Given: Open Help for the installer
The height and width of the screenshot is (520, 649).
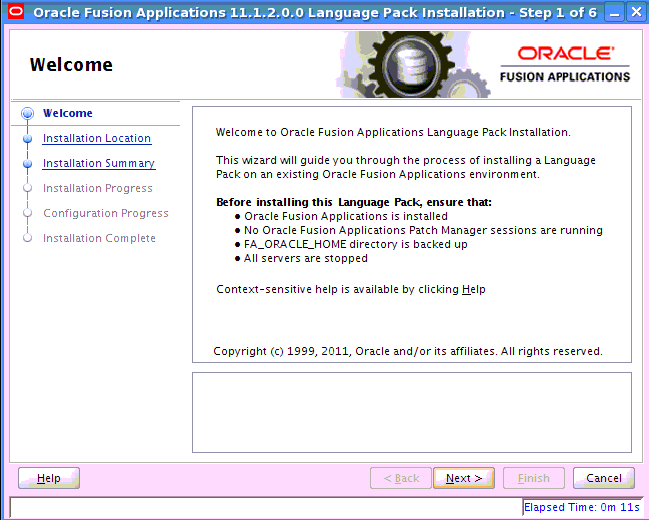Looking at the screenshot, I should (x=49, y=478).
